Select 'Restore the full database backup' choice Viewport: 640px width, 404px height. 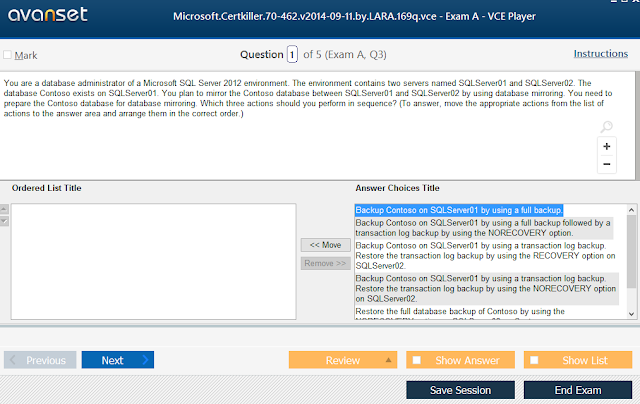460,313
